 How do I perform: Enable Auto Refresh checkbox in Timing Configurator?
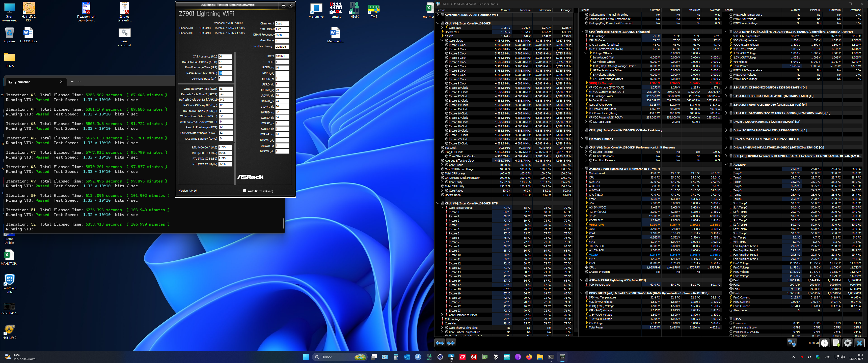245,191
